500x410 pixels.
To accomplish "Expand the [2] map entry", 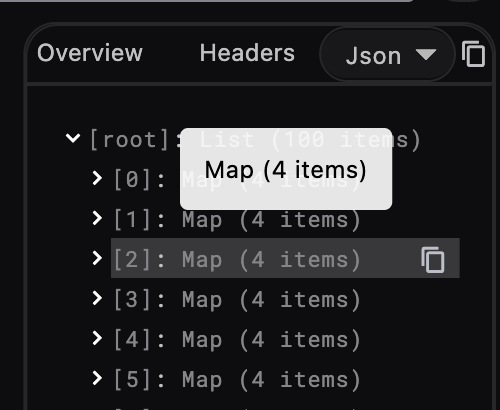I will pyautogui.click(x=97, y=258).
